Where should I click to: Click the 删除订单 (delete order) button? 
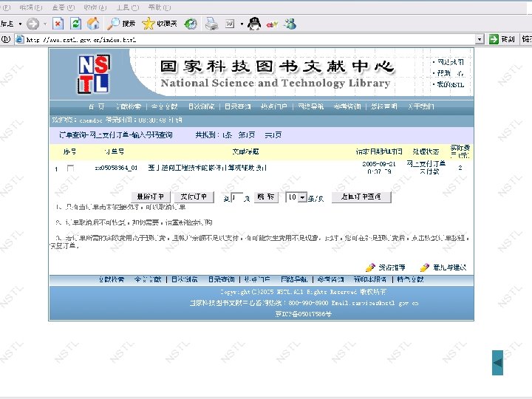[151, 197]
